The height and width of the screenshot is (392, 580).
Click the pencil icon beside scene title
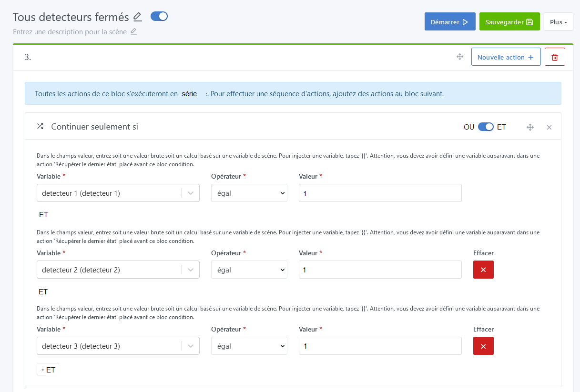point(138,17)
